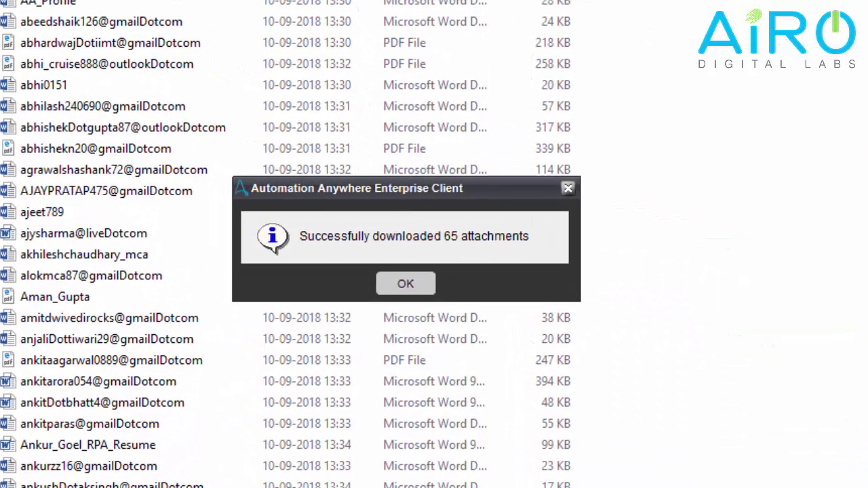This screenshot has height=488, width=868.
Task: Select the 57 KB size cell
Action: 556,106
